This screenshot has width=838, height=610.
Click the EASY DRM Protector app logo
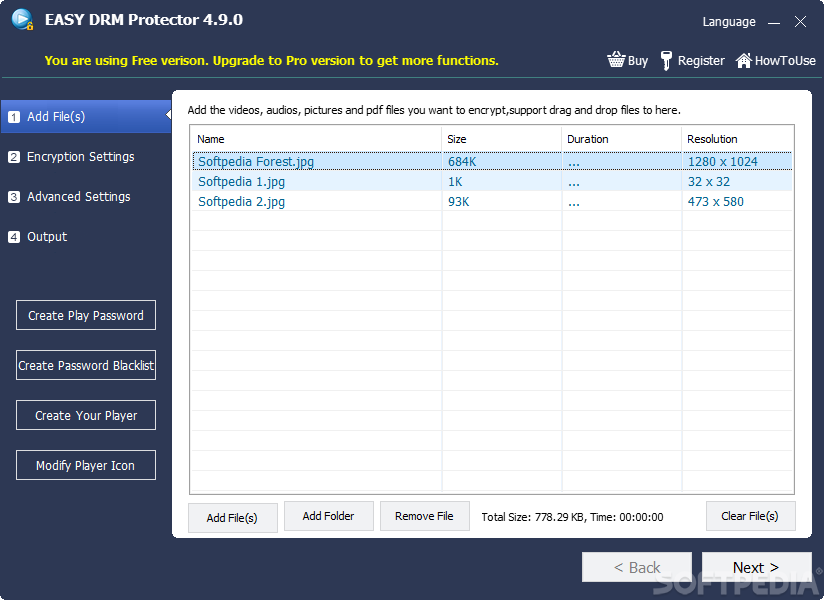click(x=22, y=19)
